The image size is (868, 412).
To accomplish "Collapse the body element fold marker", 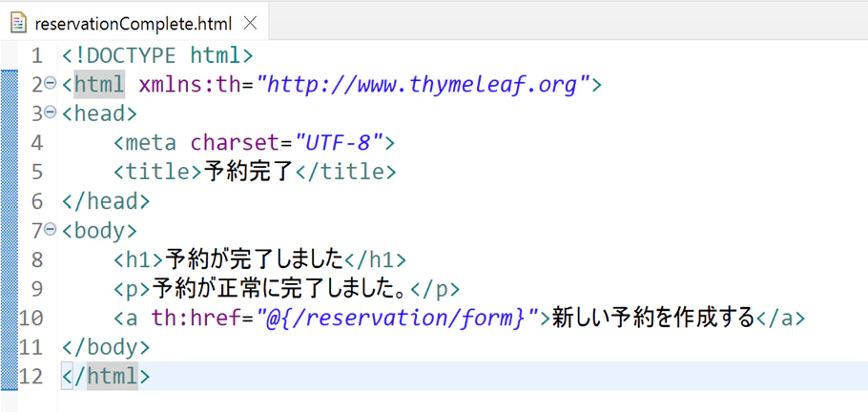I will [x=51, y=229].
